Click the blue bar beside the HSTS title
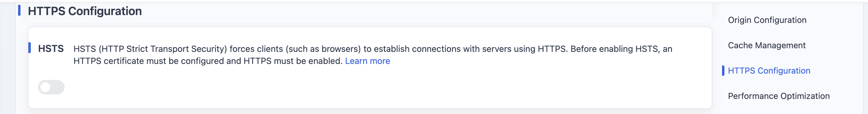The width and height of the screenshot is (868, 114). (30, 48)
